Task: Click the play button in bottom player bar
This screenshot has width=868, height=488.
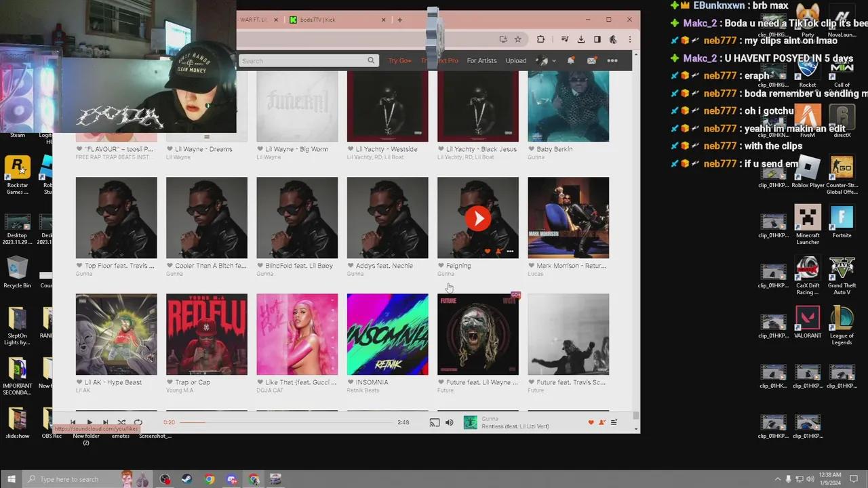Action: click(x=89, y=422)
